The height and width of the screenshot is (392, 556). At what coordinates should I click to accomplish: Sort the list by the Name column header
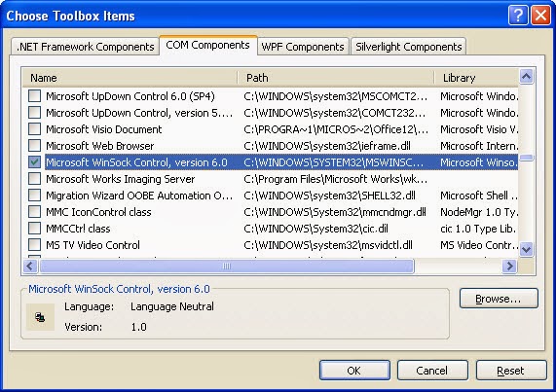pos(130,78)
